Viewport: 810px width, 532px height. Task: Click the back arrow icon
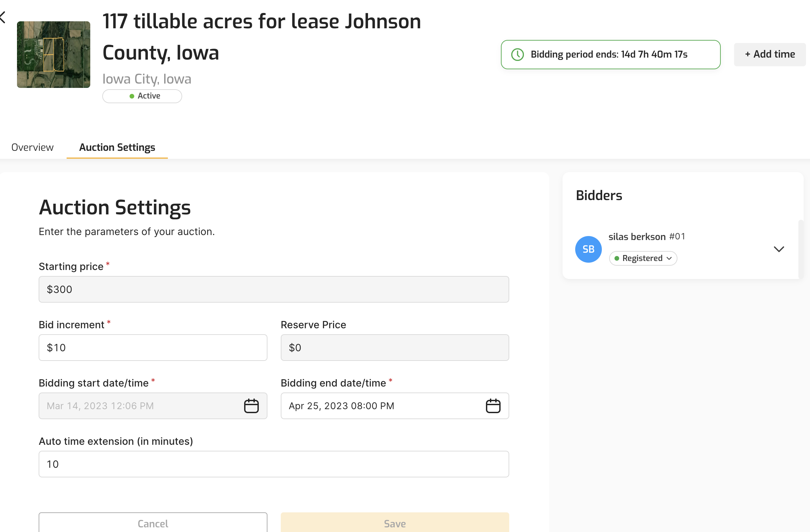coord(3,17)
